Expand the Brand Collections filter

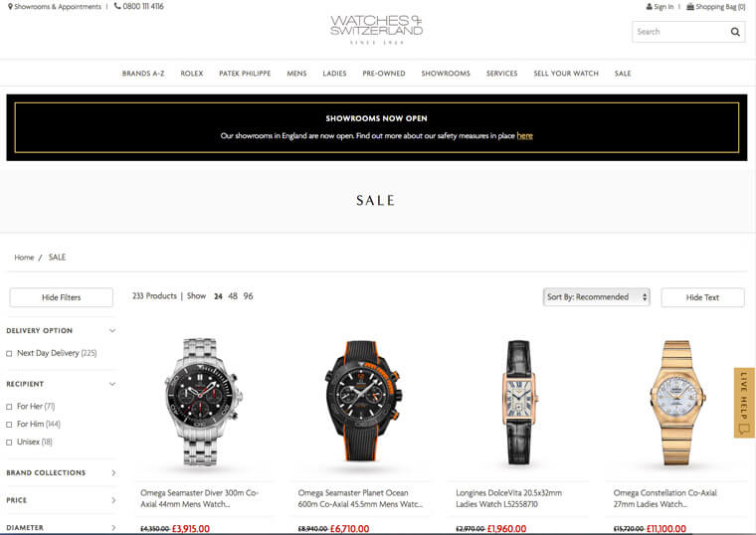(61, 472)
